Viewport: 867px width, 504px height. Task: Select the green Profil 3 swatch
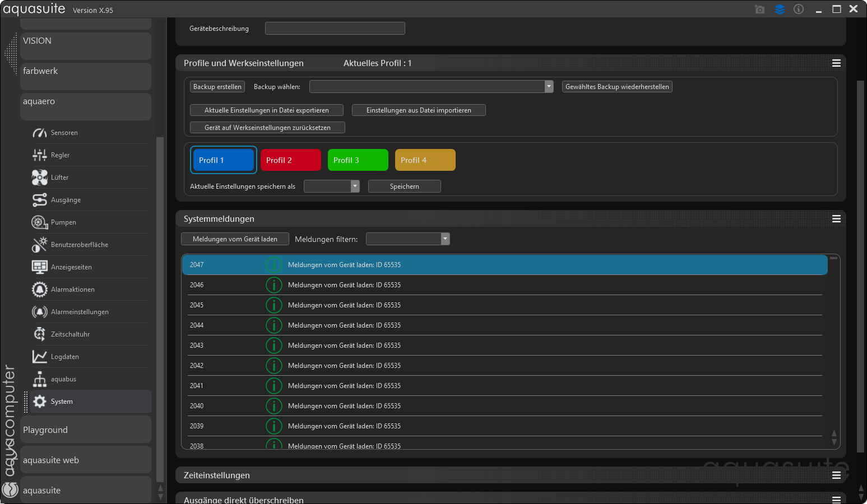click(x=358, y=160)
